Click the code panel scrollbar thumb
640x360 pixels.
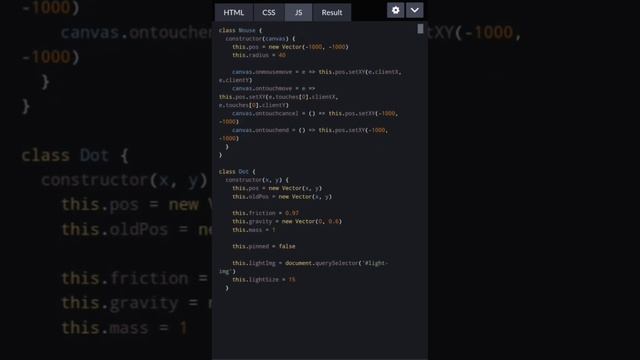click(x=420, y=29)
